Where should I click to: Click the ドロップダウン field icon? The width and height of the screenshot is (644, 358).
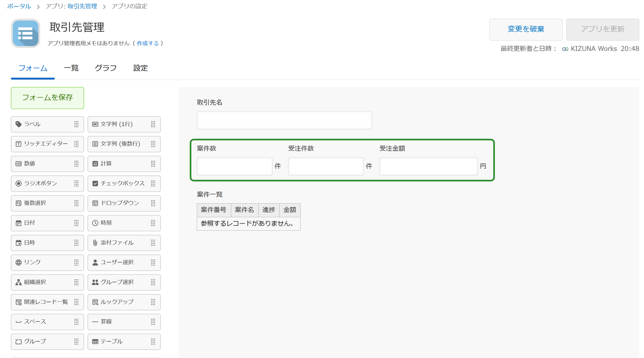click(95, 203)
